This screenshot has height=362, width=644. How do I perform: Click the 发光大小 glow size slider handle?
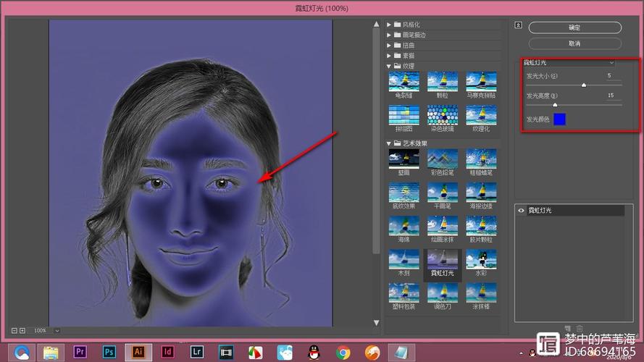coord(583,85)
